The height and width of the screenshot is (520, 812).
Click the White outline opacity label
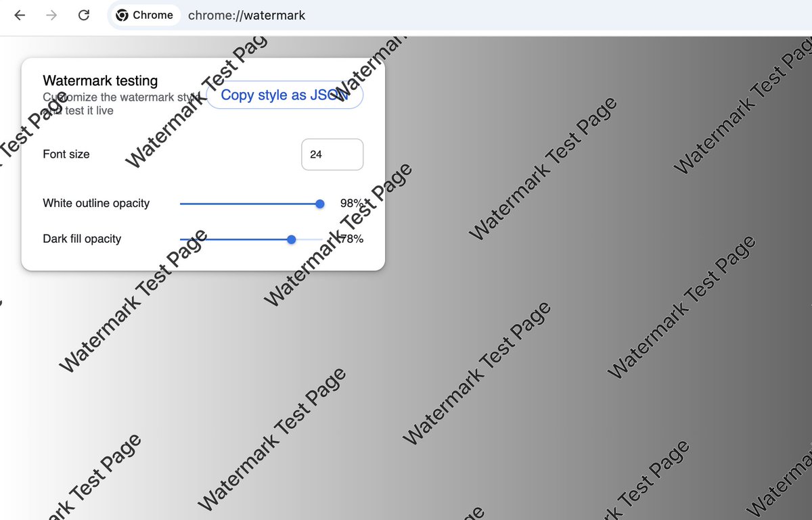(x=96, y=203)
